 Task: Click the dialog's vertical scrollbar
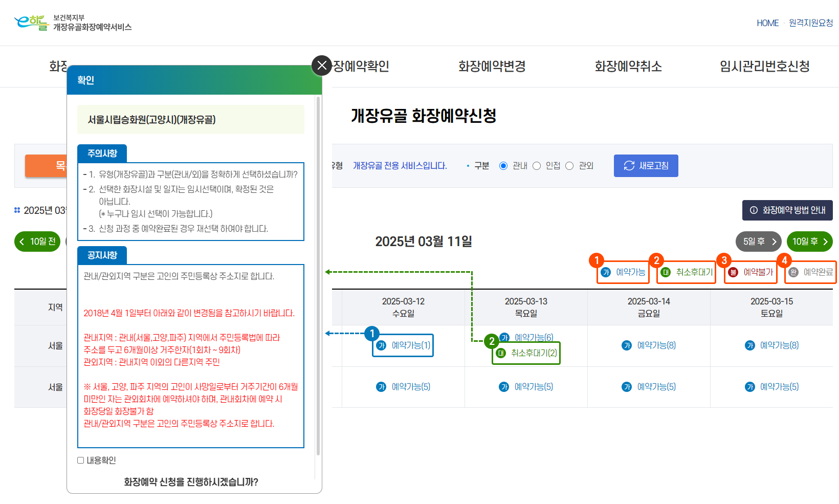318,276
